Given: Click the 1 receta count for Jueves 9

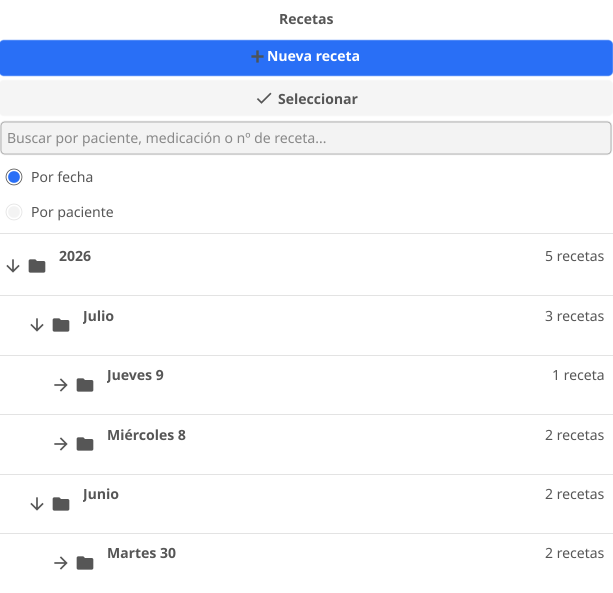Looking at the screenshot, I should [578, 375].
